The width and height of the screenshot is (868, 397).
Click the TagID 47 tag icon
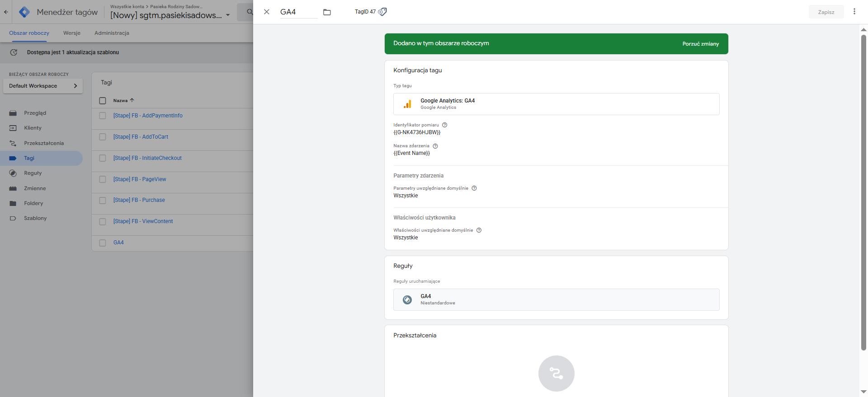[x=382, y=12]
